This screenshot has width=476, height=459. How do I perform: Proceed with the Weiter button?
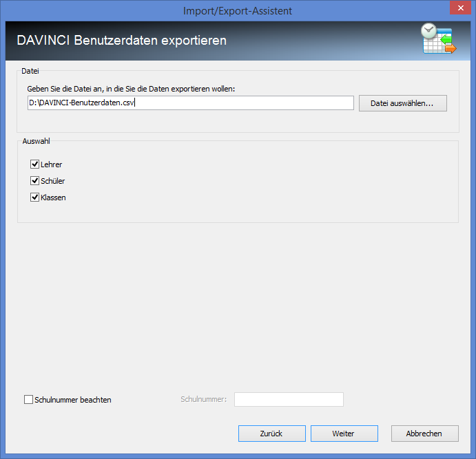pos(344,434)
